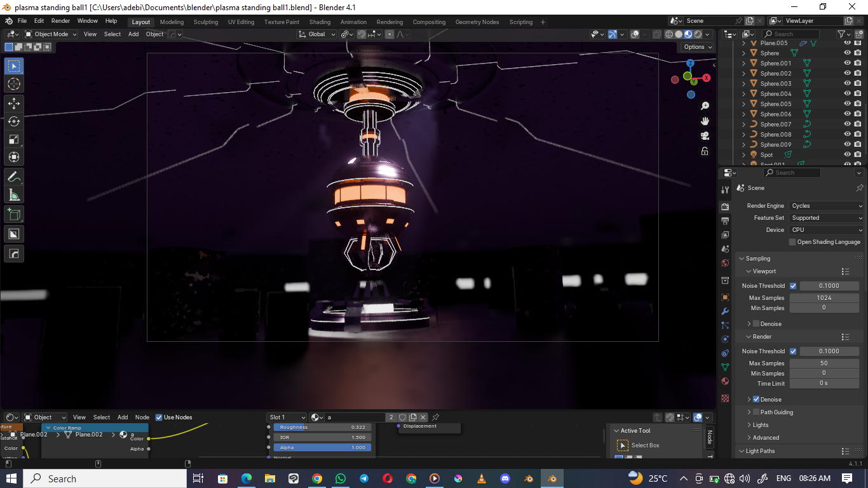Screen dimensions: 868x488
Task: Open the Global transform orientation dropdown
Action: [x=317, y=34]
